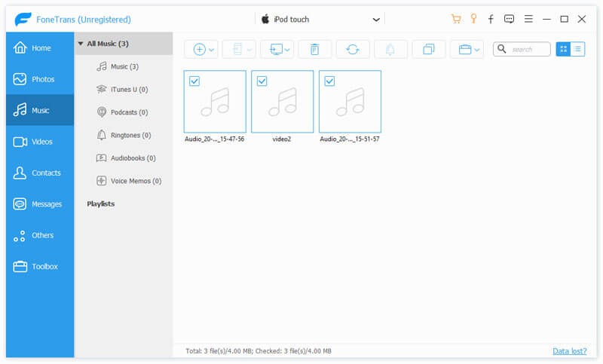The height and width of the screenshot is (364, 603).
Task: Click the Data lost? link
Action: pyautogui.click(x=569, y=351)
